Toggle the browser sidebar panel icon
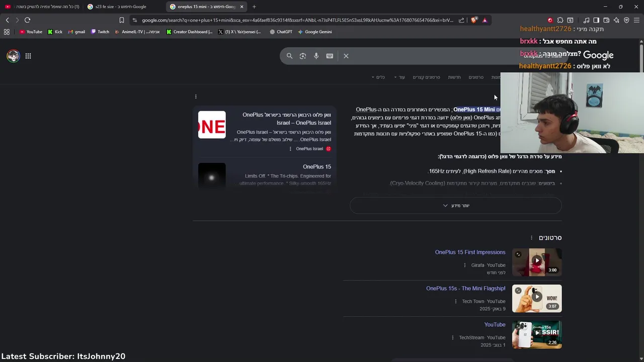 pos(596,20)
